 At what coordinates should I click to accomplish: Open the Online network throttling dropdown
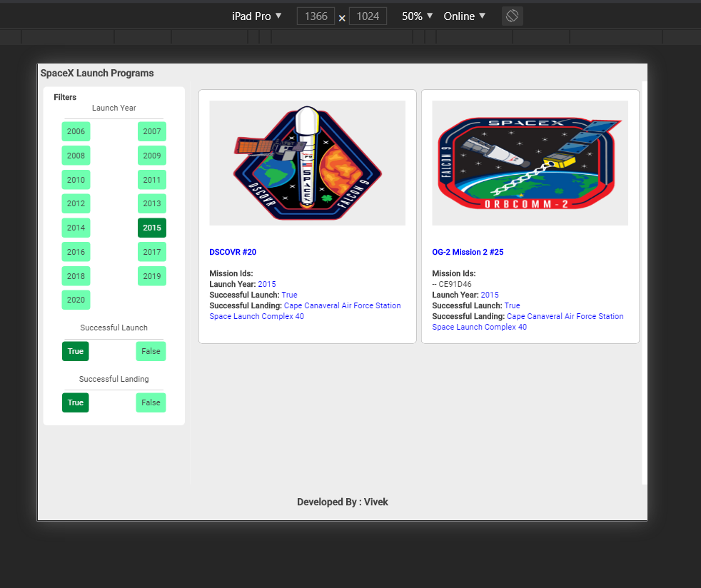click(464, 16)
